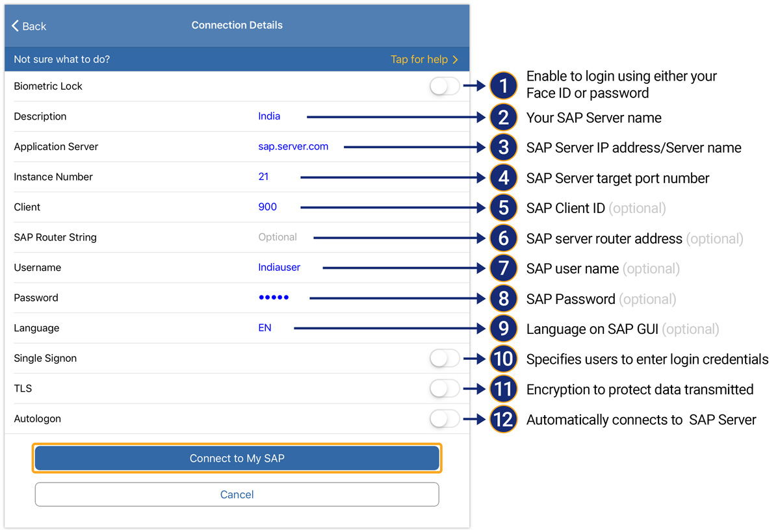The image size is (780, 532).
Task: Click the Username field Indiauser
Action: point(279,268)
